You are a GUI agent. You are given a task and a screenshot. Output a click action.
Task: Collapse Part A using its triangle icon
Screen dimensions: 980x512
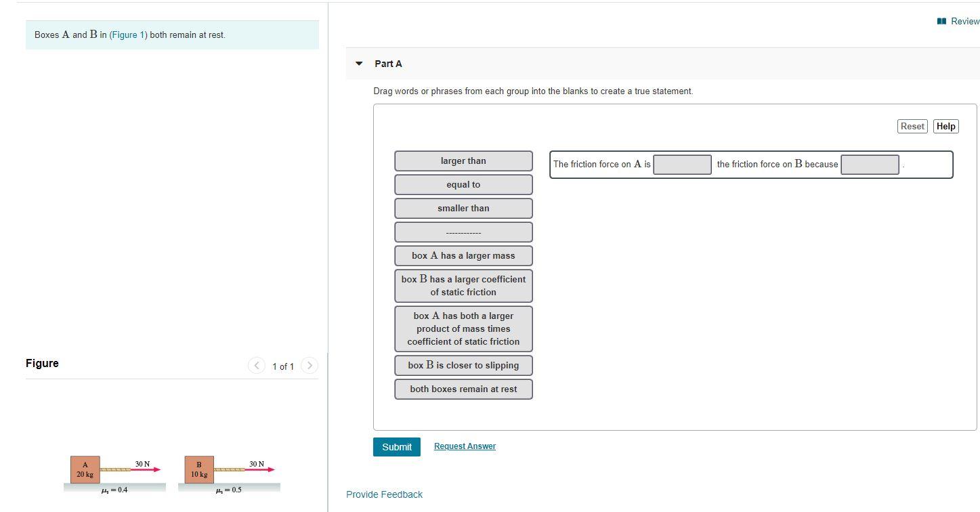359,63
